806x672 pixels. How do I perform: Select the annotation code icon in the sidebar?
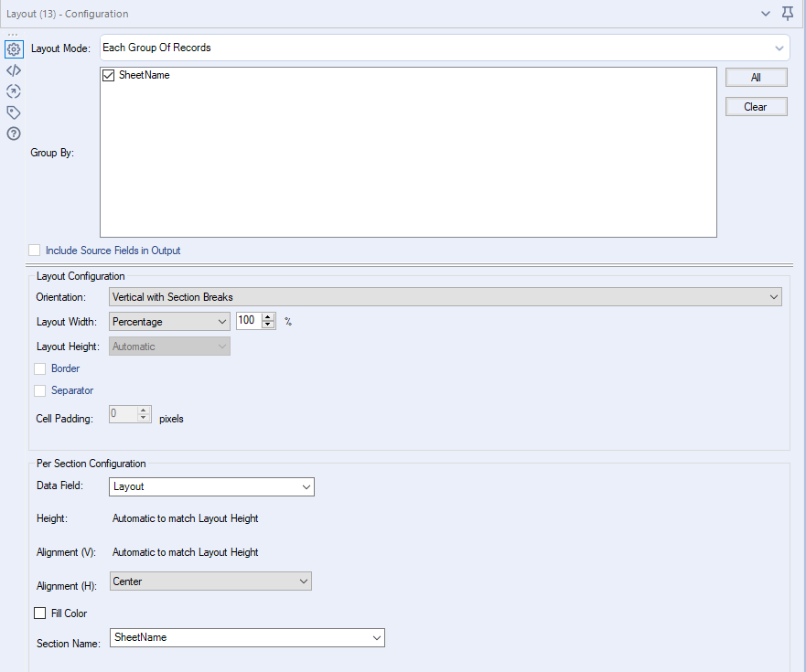click(13, 69)
